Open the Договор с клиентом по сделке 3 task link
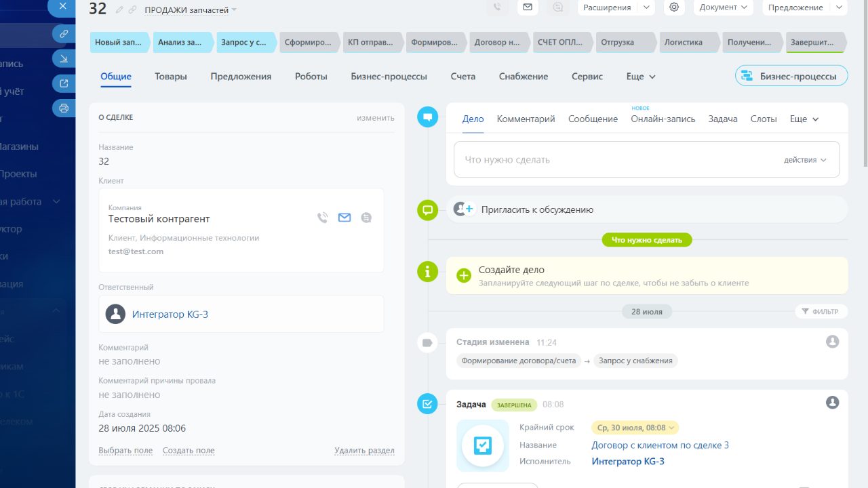The width and height of the screenshot is (868, 488). tap(660, 445)
